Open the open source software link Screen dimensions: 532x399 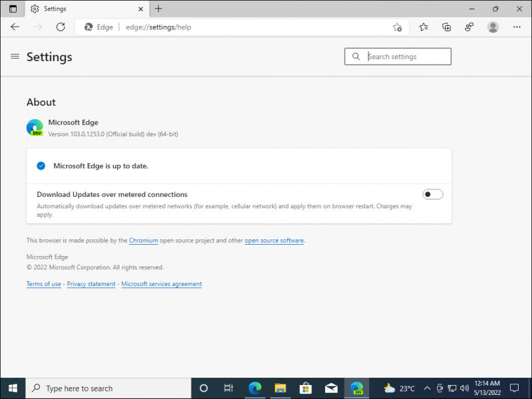(x=274, y=241)
